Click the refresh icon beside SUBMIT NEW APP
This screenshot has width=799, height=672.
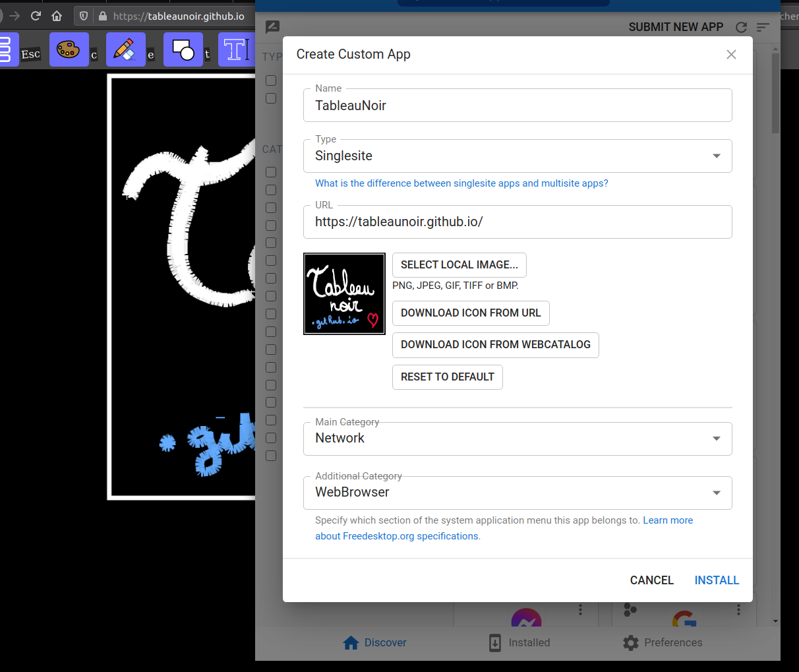pyautogui.click(x=741, y=27)
